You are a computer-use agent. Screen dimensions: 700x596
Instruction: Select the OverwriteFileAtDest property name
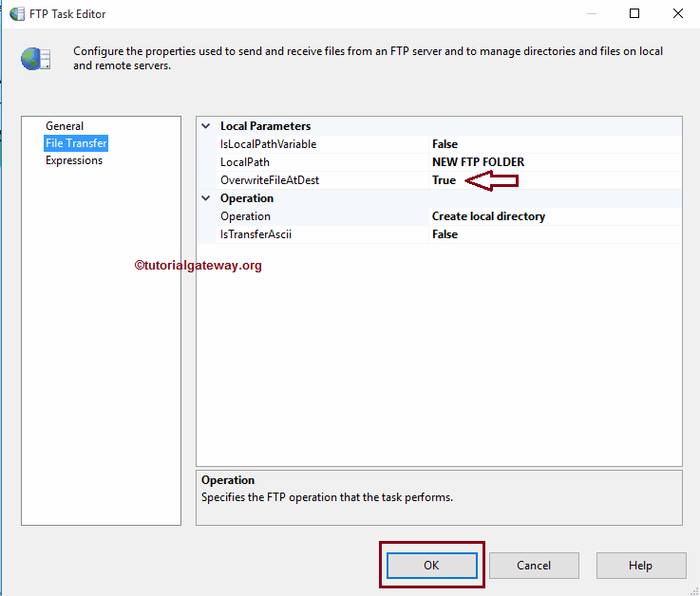[x=270, y=180]
